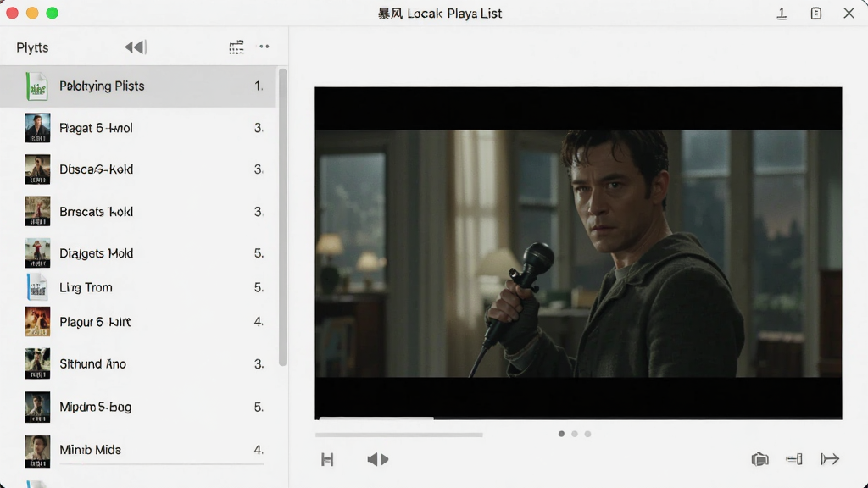Click the Plytts panel heading
The image size is (868, 488).
point(32,47)
